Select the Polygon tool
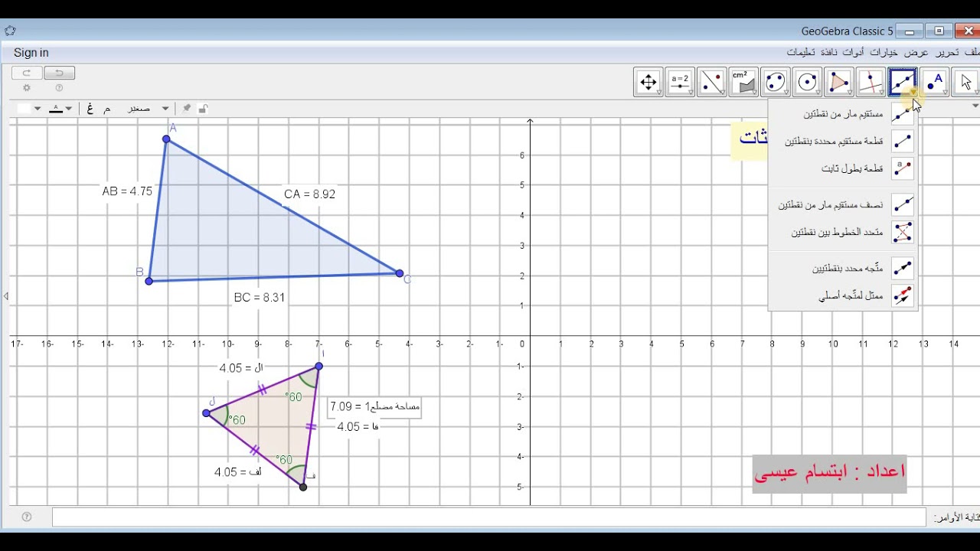This screenshot has height=551, width=980. 839,82
